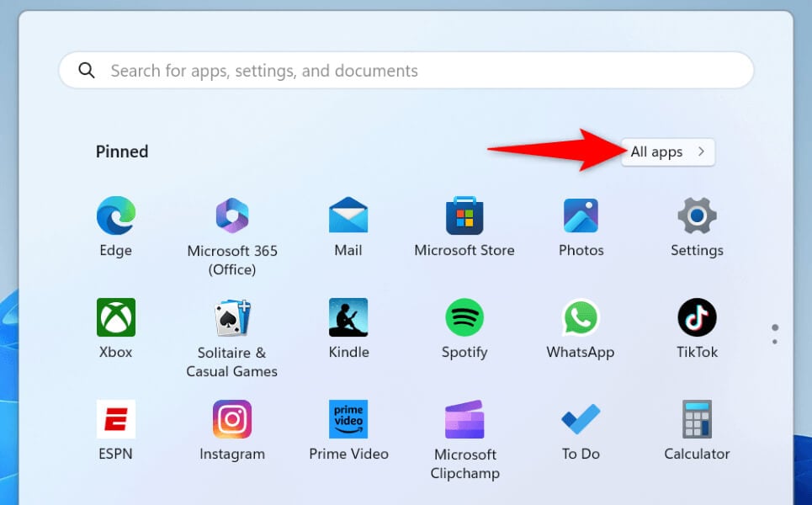Go to next pinned page dot
812x505 pixels.
[775, 342]
